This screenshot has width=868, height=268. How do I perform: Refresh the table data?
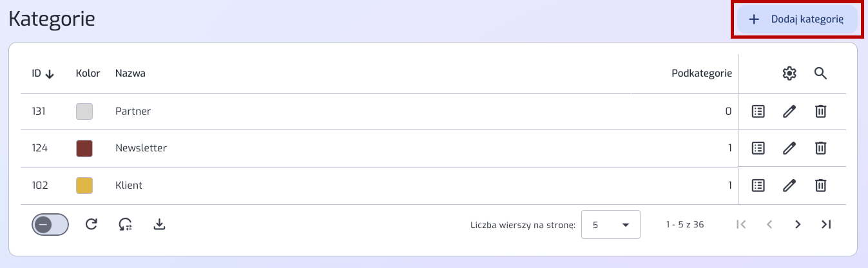[x=92, y=224]
